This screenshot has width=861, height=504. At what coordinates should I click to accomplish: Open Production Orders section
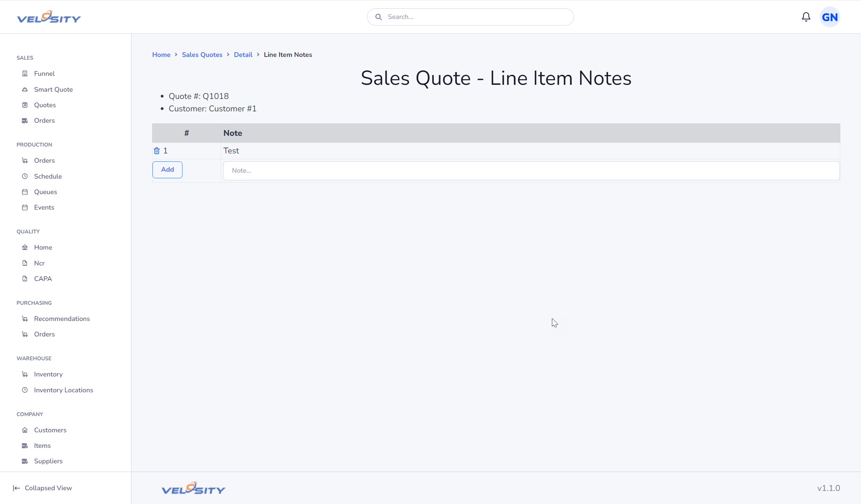click(44, 160)
